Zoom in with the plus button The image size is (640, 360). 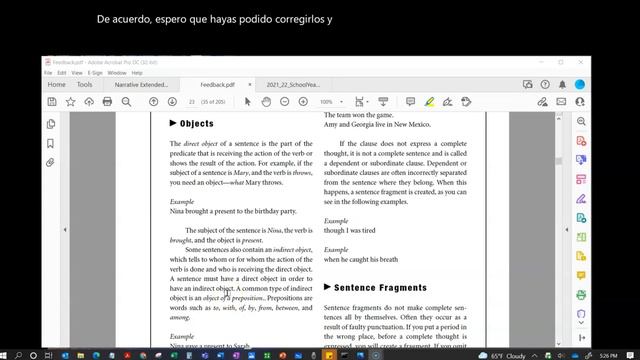[x=303, y=102]
